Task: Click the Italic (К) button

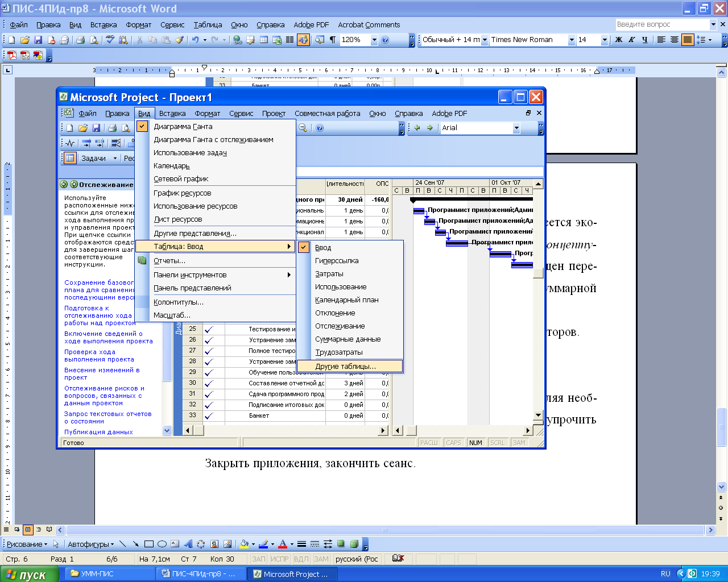Action: tap(632, 40)
